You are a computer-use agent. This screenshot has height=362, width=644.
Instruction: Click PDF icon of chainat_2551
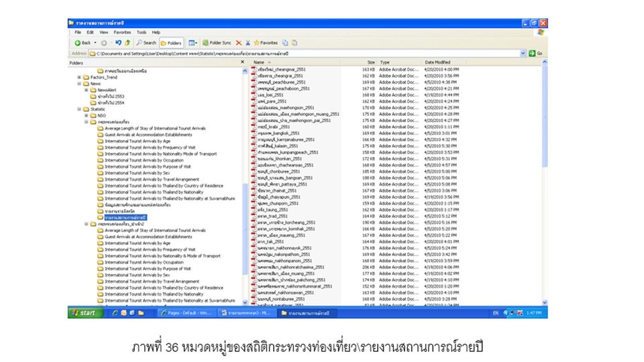click(x=254, y=190)
